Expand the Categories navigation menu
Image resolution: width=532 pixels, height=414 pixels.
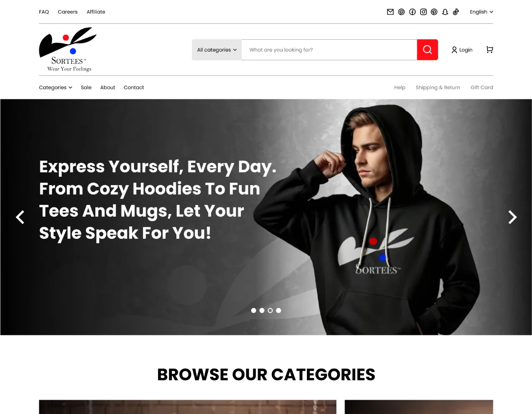coord(56,87)
